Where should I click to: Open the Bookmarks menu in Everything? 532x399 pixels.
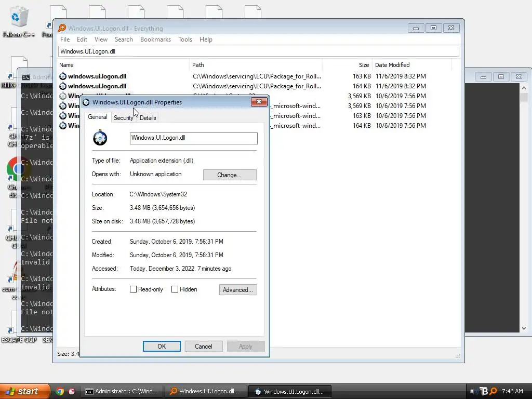[155, 39]
